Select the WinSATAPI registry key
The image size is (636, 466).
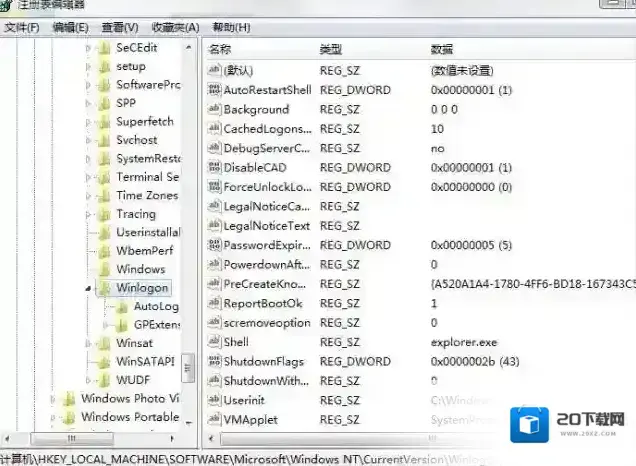coord(145,361)
